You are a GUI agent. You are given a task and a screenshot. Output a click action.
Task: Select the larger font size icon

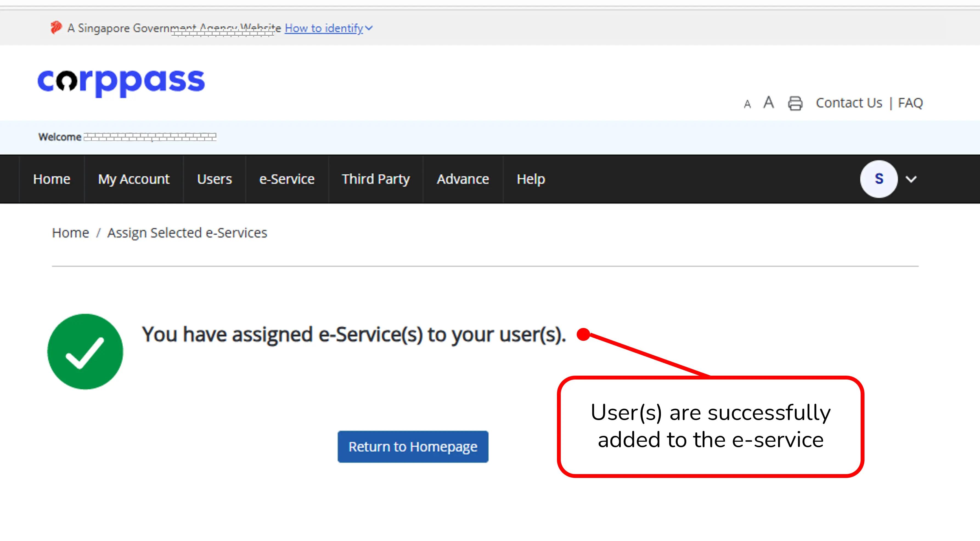[x=768, y=102]
